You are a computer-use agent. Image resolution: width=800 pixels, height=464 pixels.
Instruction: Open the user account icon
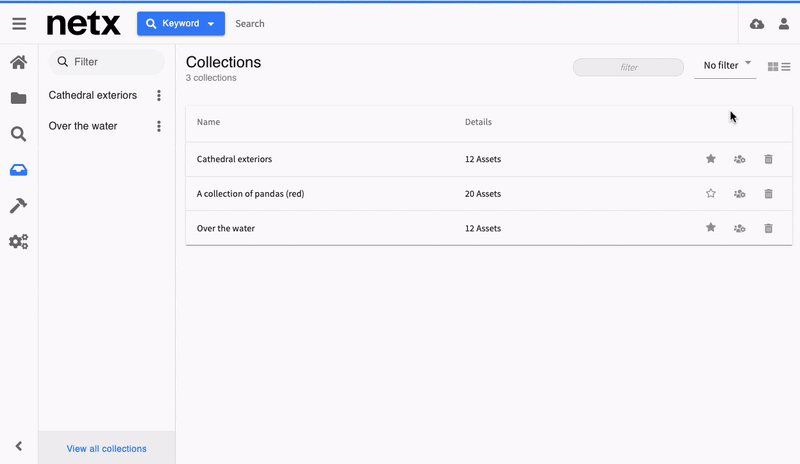click(x=784, y=23)
